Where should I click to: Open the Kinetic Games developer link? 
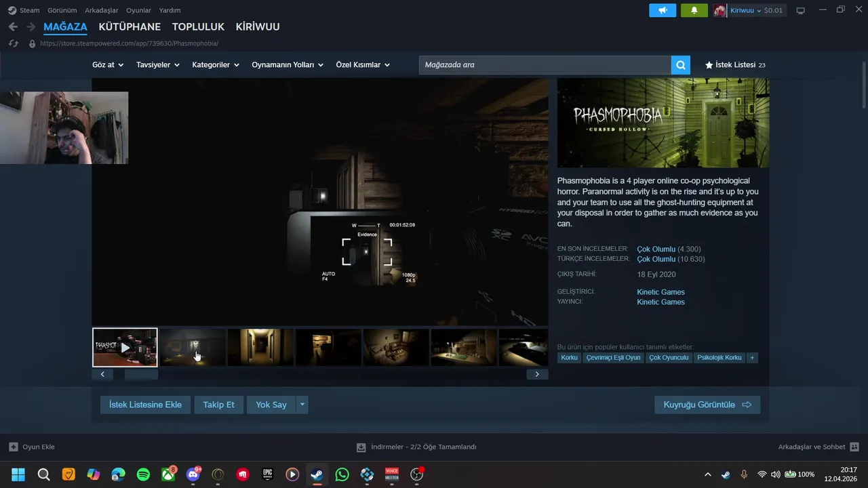(x=660, y=292)
